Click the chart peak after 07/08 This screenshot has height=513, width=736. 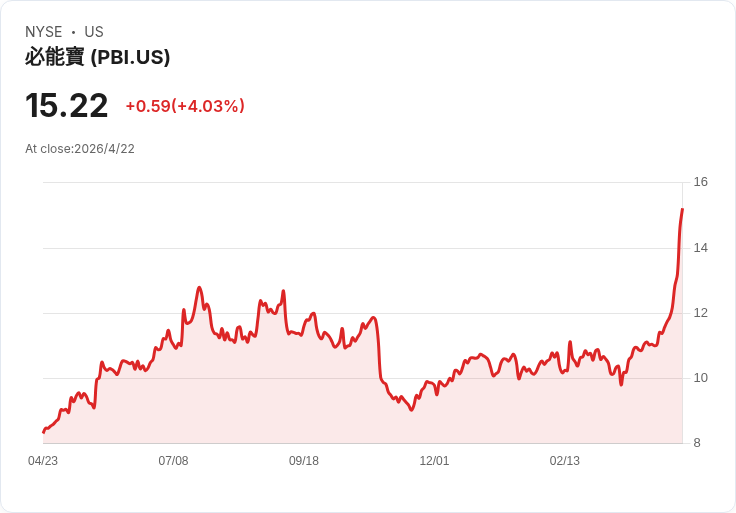(199, 287)
